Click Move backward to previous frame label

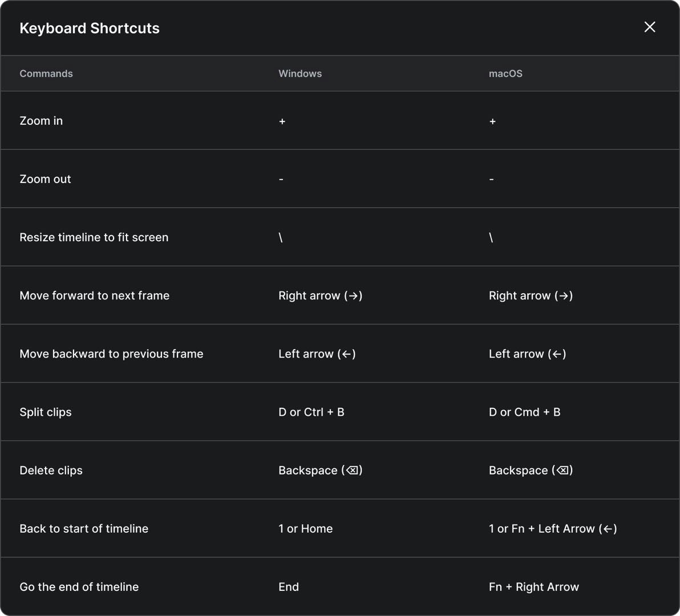(111, 354)
